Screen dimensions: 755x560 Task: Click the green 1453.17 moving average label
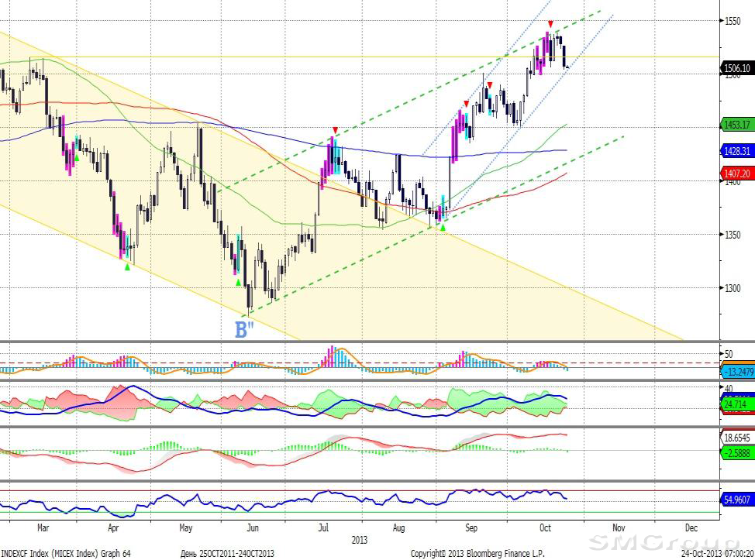[x=736, y=125]
